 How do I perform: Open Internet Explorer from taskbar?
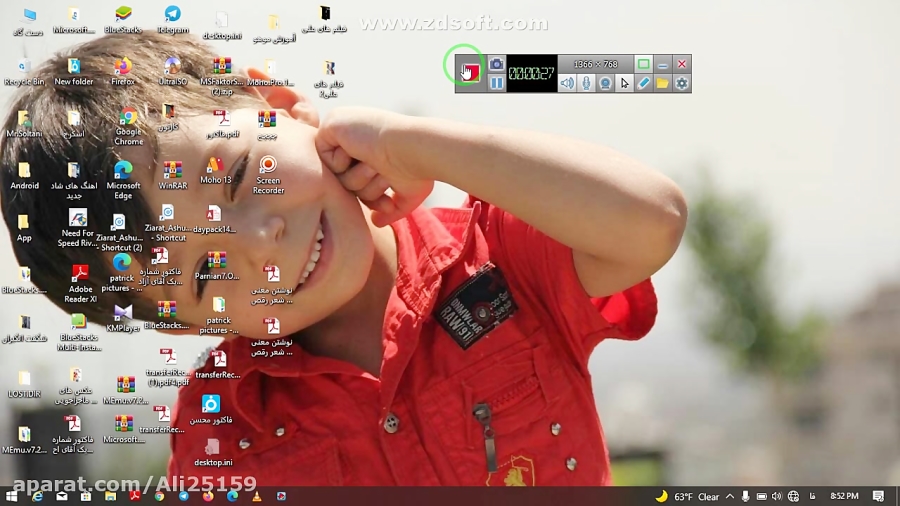37,496
